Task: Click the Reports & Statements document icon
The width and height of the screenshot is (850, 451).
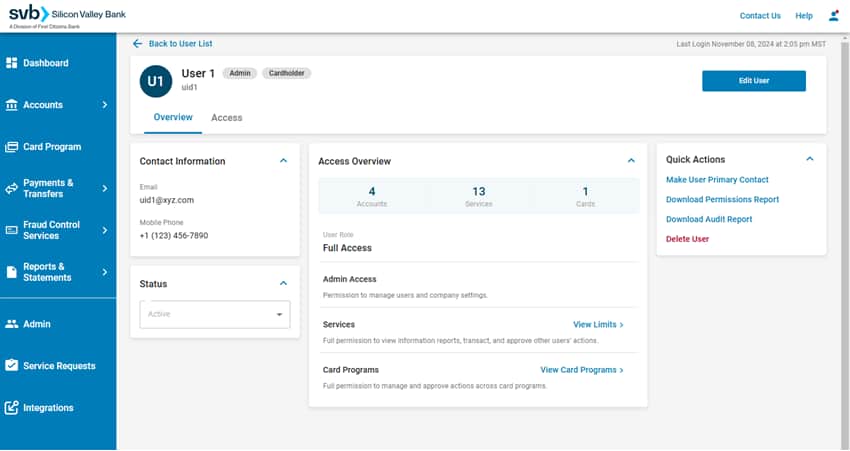Action: [11, 272]
